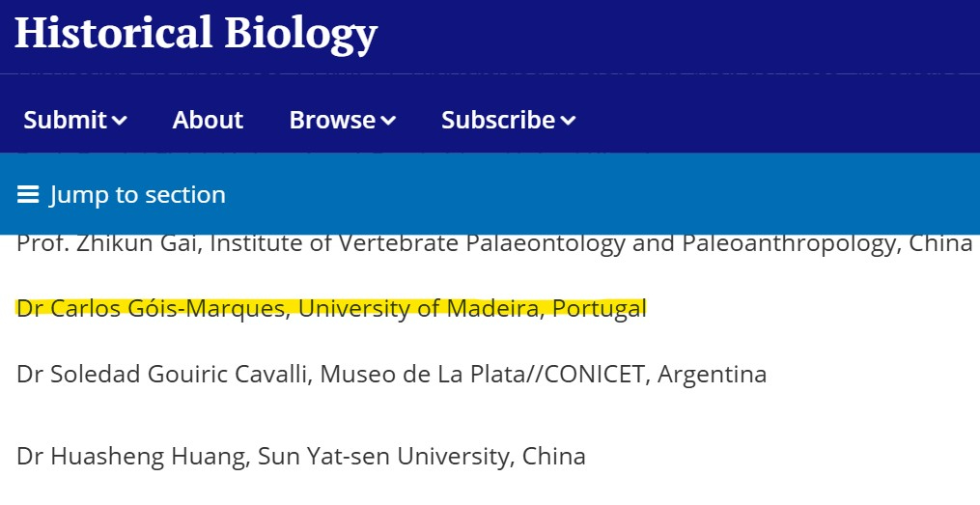The image size is (980, 505).
Task: Expand the Subscribe menu chevron
Action: click(x=568, y=121)
